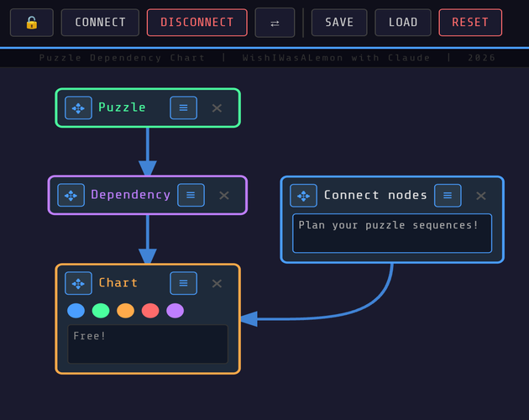This screenshot has width=529, height=420.
Task: Select the blue color swatch in Chart
Action: point(76,311)
